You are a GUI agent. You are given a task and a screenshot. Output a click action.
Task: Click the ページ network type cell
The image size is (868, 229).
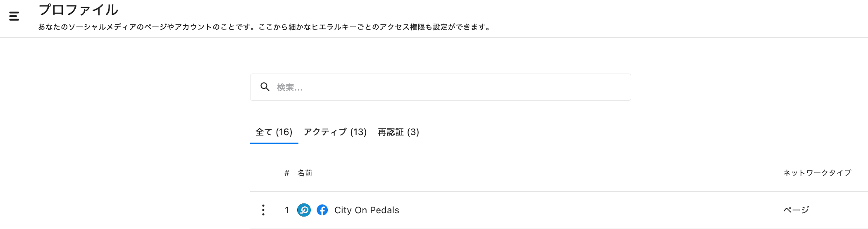pos(796,210)
